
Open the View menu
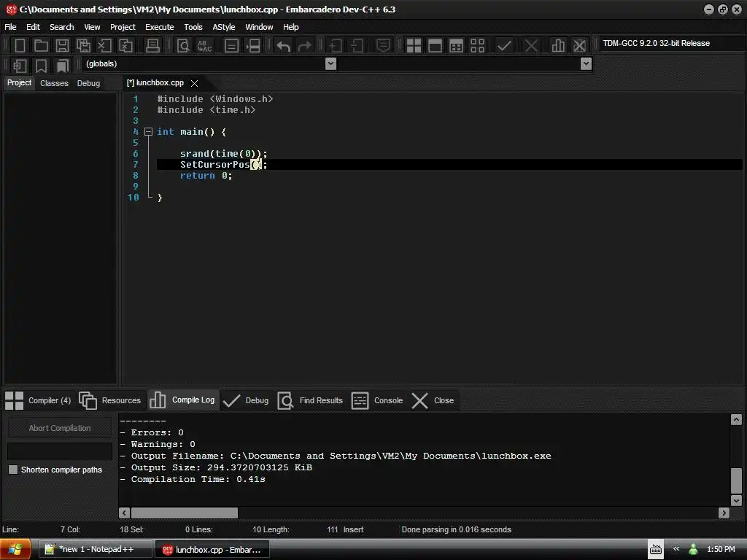coord(92,27)
